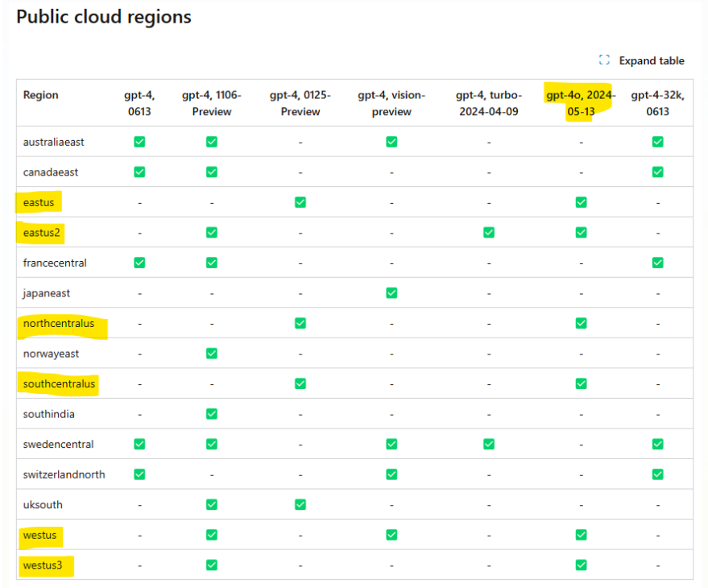Click australiaeast checkmark under gpt-4, vision-preview

(x=391, y=142)
